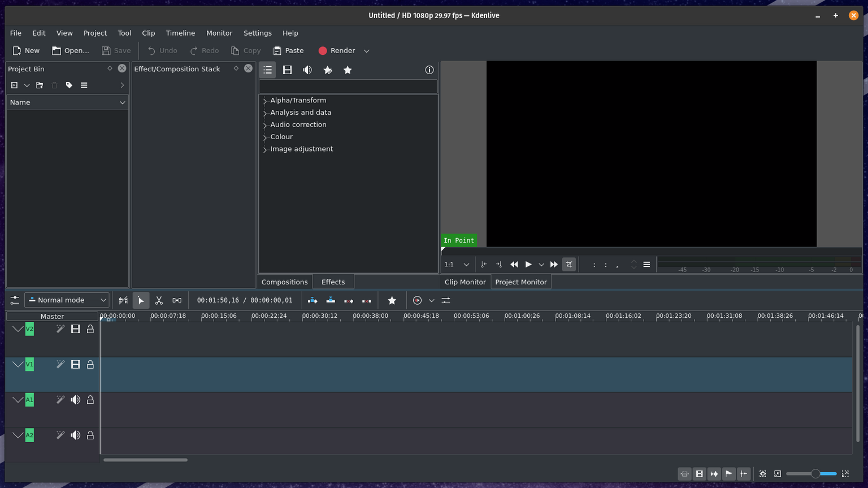Select the razor cut tool
868x488 pixels.
[159, 300]
